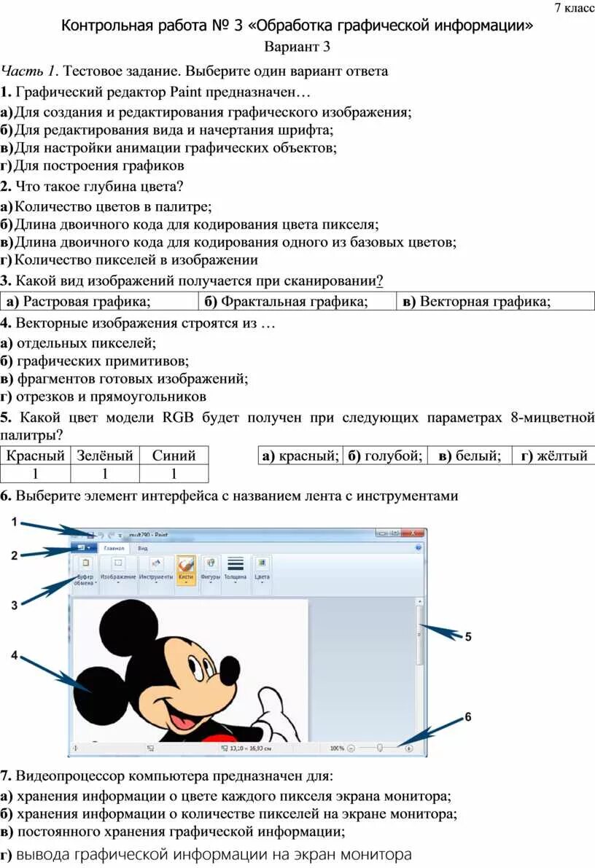Viewport: 595px width, 868px height.
Task: Click the zoom-out minus button in Paint
Action: click(x=351, y=748)
